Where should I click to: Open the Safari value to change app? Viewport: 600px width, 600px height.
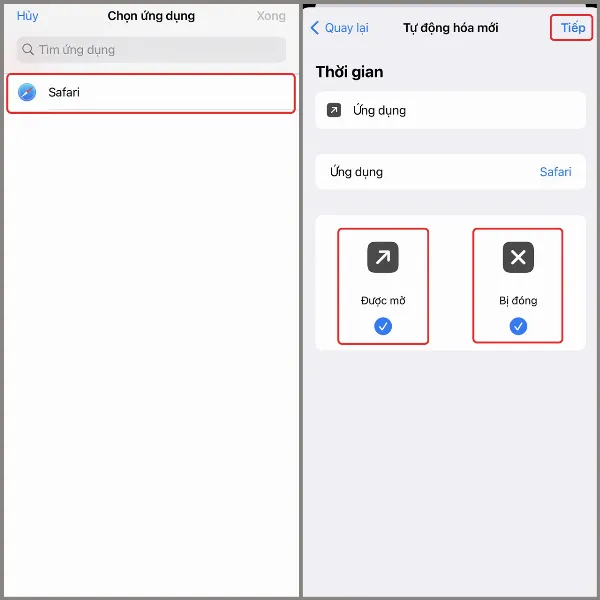click(x=555, y=172)
